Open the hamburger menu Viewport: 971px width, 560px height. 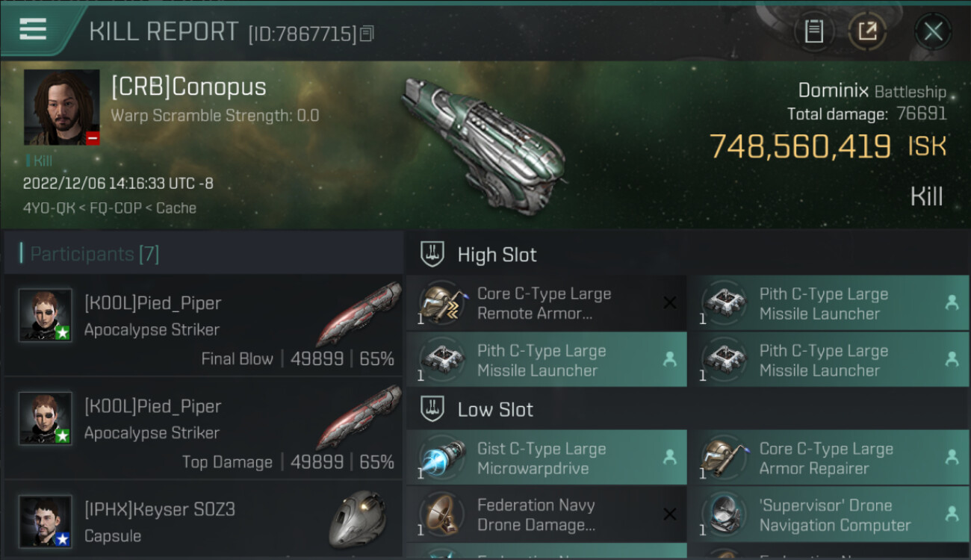click(x=33, y=30)
